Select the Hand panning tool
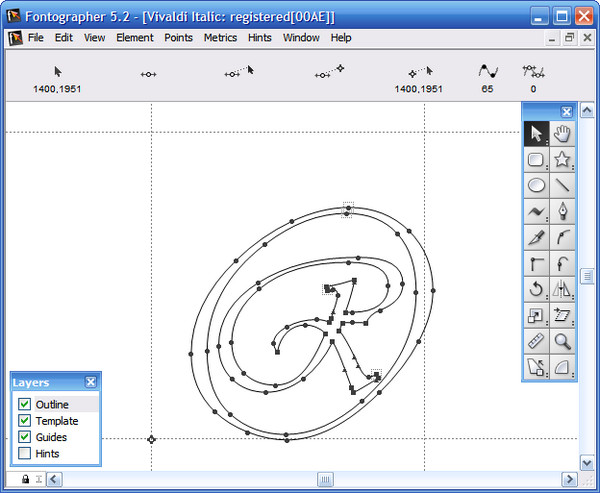This screenshot has height=493, width=600. pos(562,133)
